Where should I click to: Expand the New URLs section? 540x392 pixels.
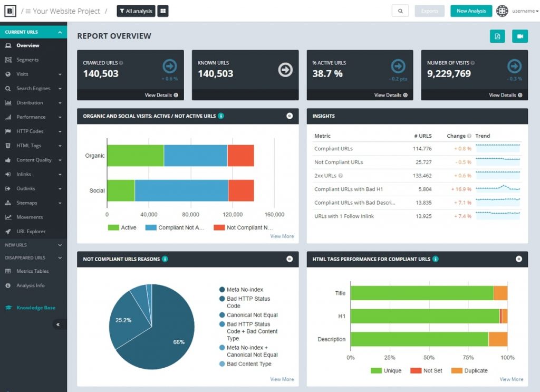(x=33, y=245)
